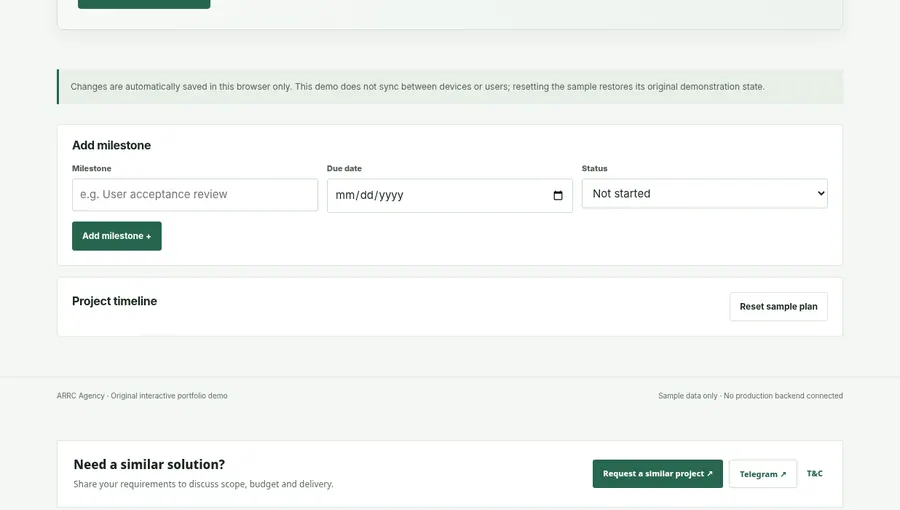The height and width of the screenshot is (510, 900).
Task: Click the 'Due date' field label
Action: [344, 168]
